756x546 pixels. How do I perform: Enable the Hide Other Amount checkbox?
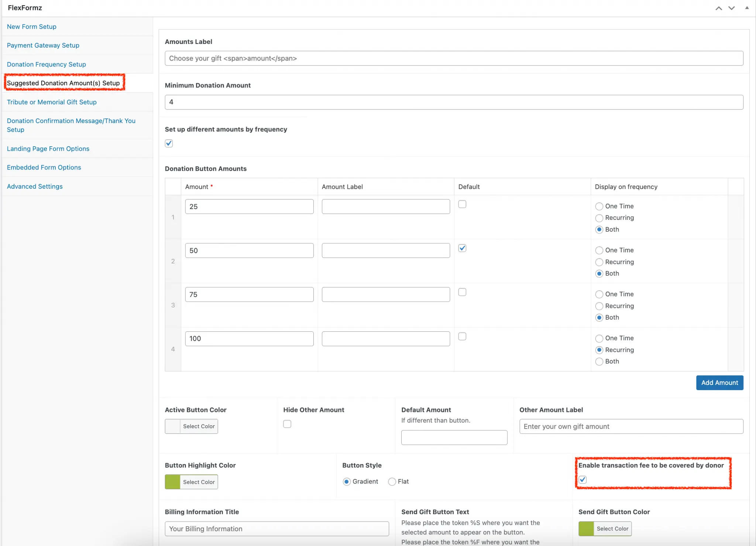(x=287, y=424)
